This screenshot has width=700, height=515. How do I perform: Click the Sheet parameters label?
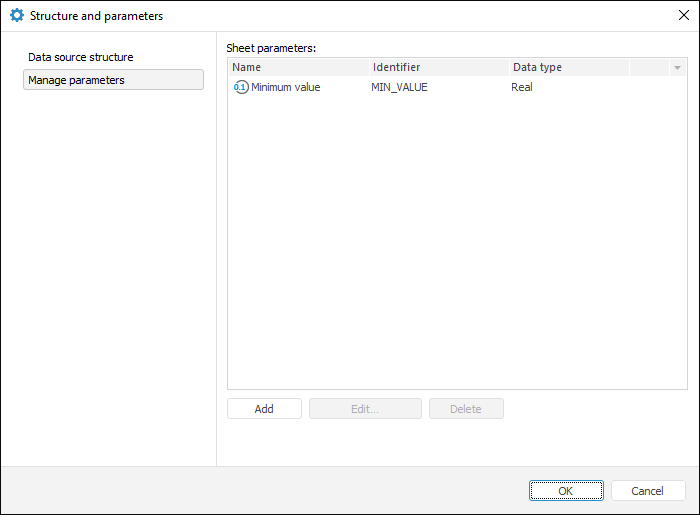pos(271,48)
